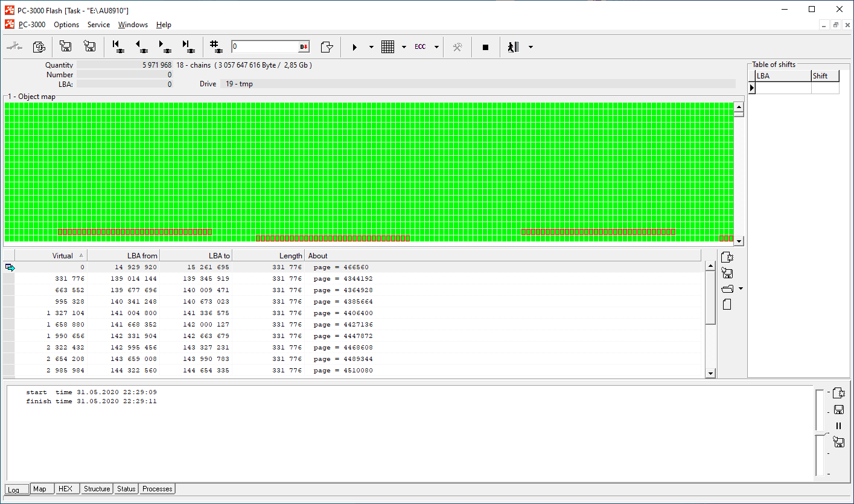Click the log panel document-gear settings icon
This screenshot has width=854, height=504.
tap(838, 394)
